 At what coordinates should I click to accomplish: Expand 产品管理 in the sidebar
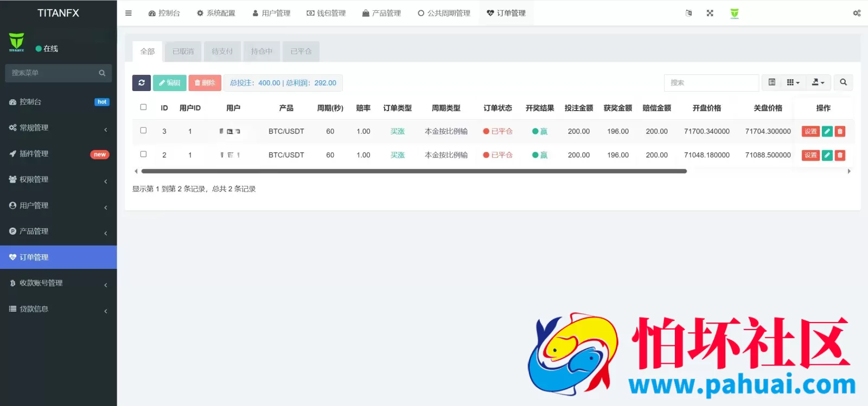[x=59, y=231]
